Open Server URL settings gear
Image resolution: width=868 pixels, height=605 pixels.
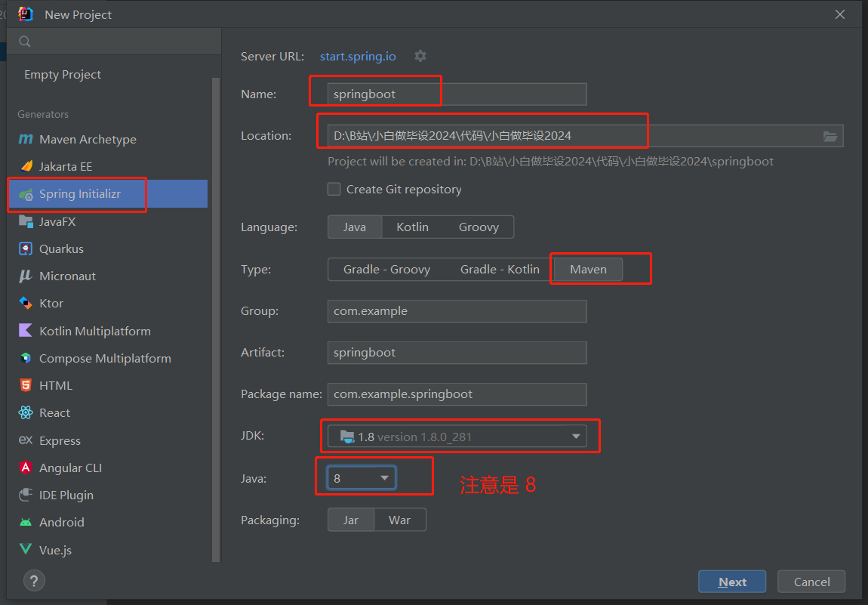click(420, 56)
